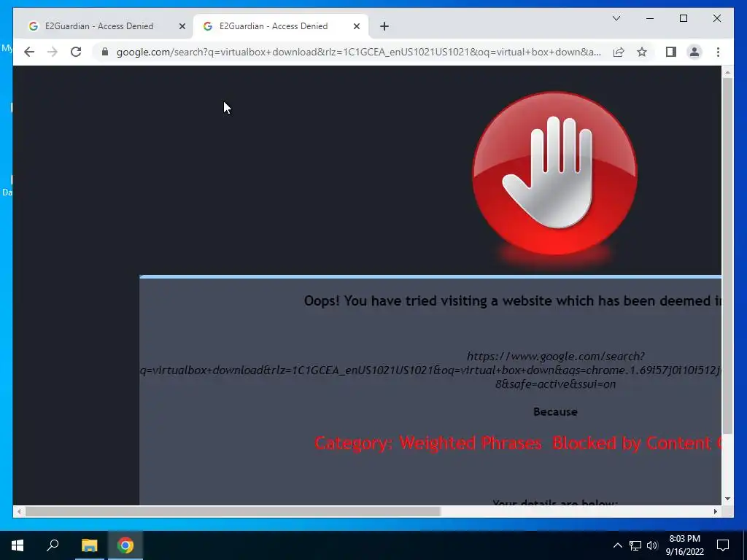Click the Chrome icon in the taskbar

(x=125, y=545)
